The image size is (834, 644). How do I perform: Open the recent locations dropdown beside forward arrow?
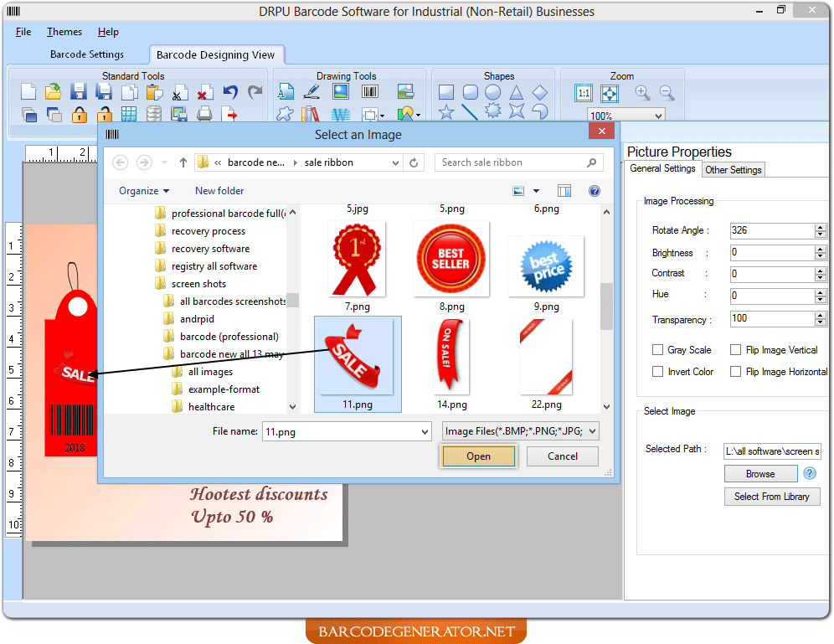point(164,162)
